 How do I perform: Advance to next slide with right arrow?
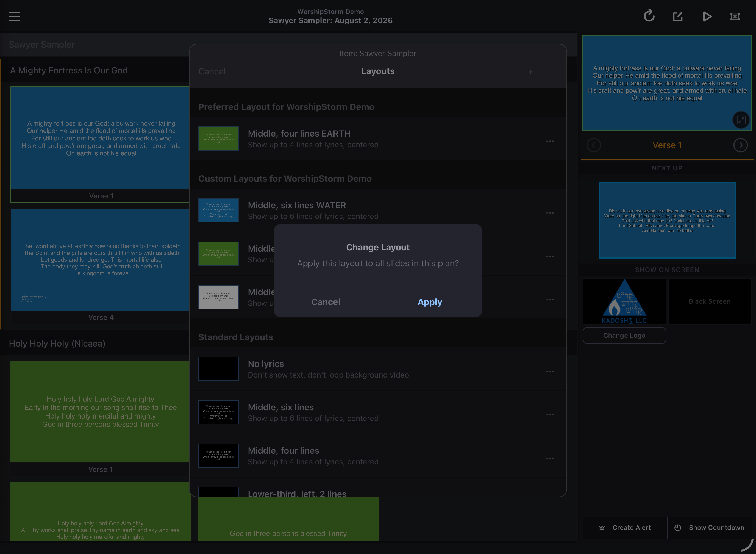[x=741, y=145]
